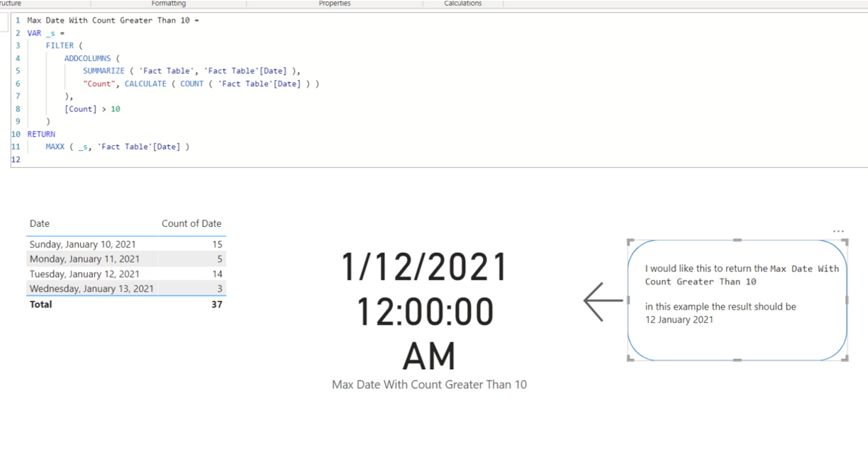Viewport: 868px width, 467px height.
Task: Select the Tuesday, January 12, 2021 row
Action: 126,274
